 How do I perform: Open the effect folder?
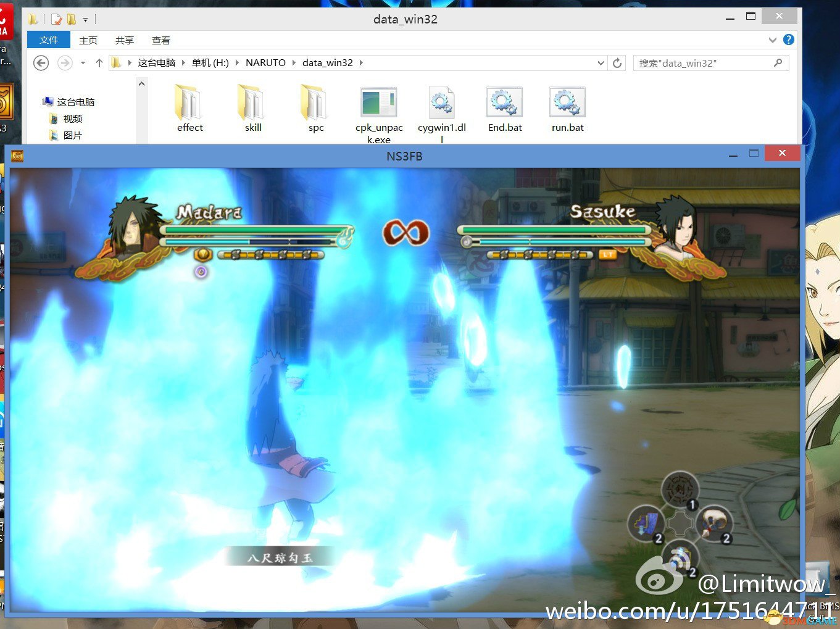click(189, 109)
